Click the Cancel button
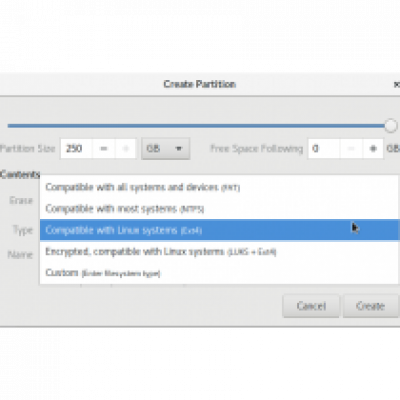This screenshot has height=400, width=400. click(311, 306)
